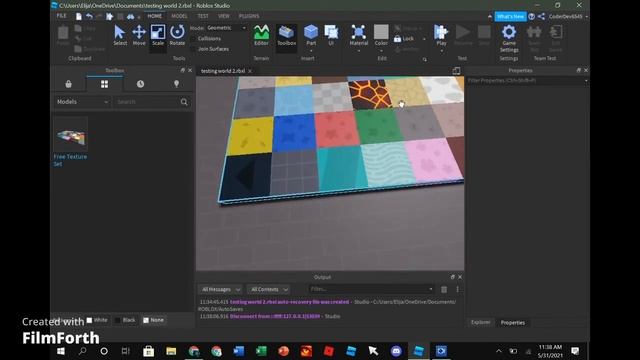
Task: Open the Output panel three-dot menu
Action: pyautogui.click(x=457, y=289)
